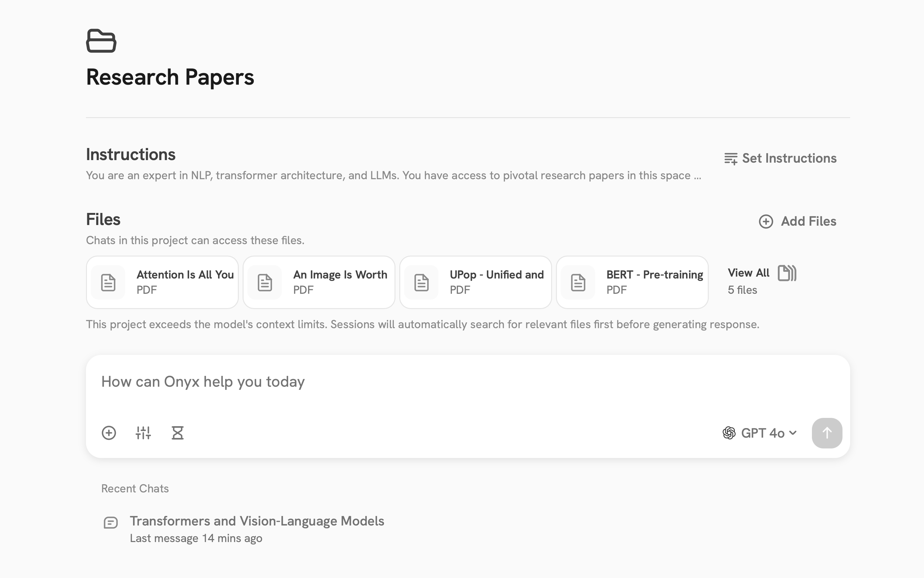924x578 pixels.
Task: Click the folder icon above Research Papers
Action: point(101,40)
